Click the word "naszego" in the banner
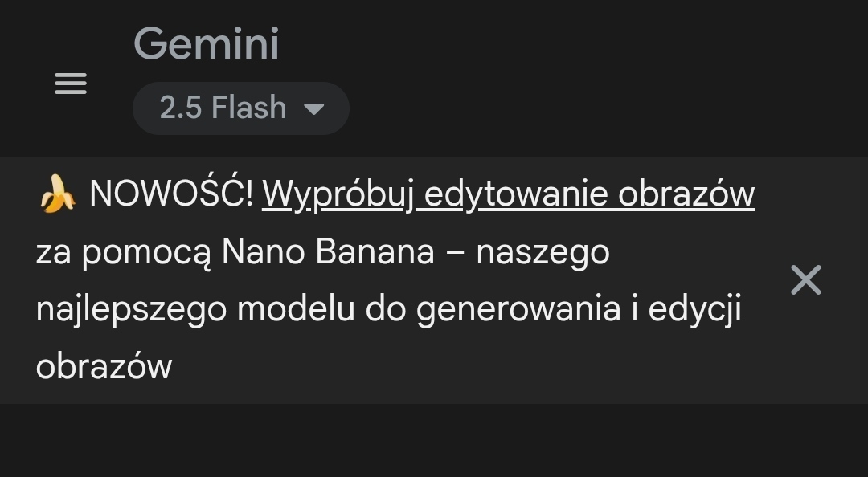Screen dimensions: 868x477 click(542, 252)
